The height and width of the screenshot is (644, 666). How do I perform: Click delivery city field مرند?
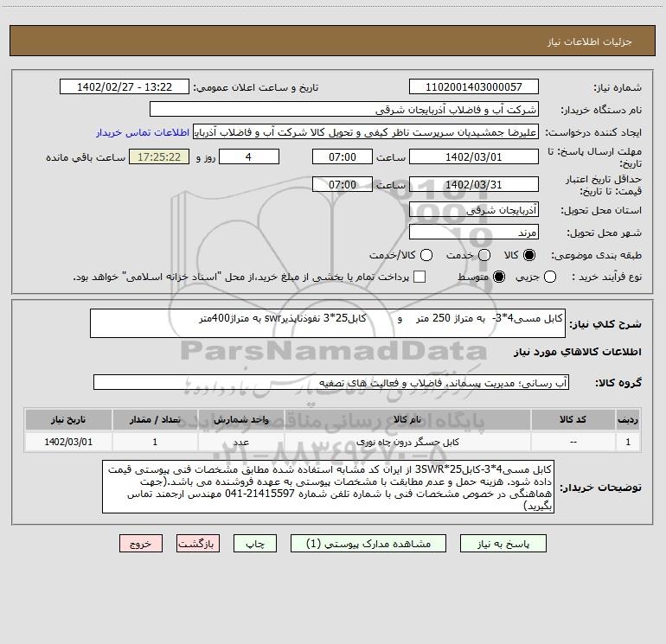point(474,233)
